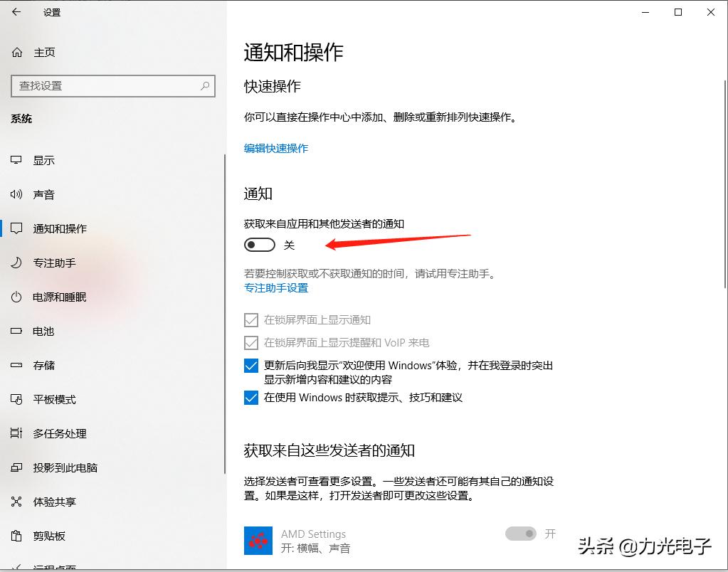Open the 编辑快速操作 link
This screenshot has width=728, height=572.
pyautogui.click(x=274, y=148)
